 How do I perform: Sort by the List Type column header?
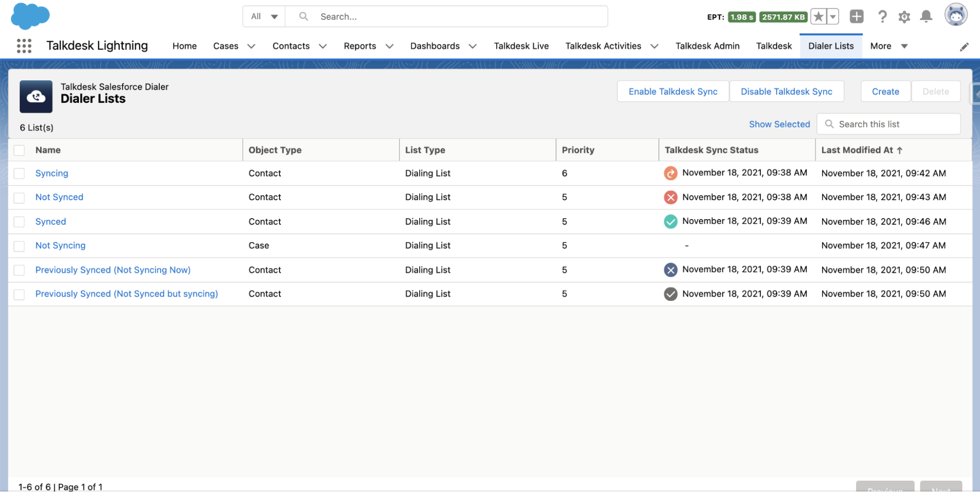(x=425, y=150)
